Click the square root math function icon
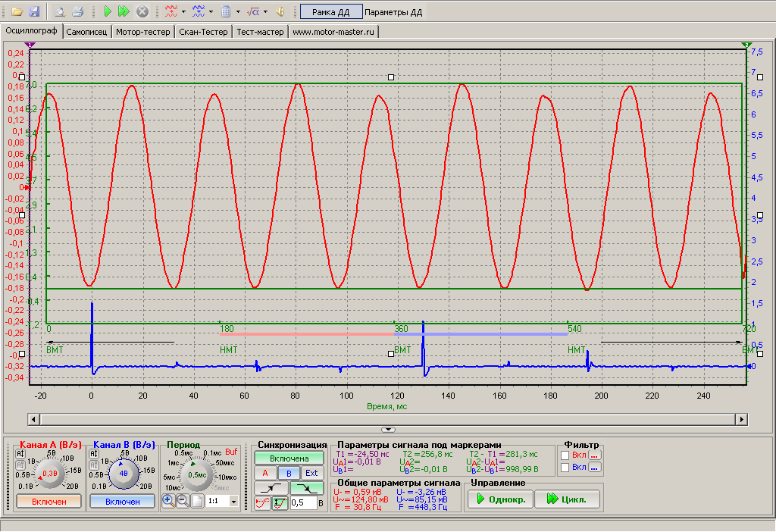 tap(253, 11)
